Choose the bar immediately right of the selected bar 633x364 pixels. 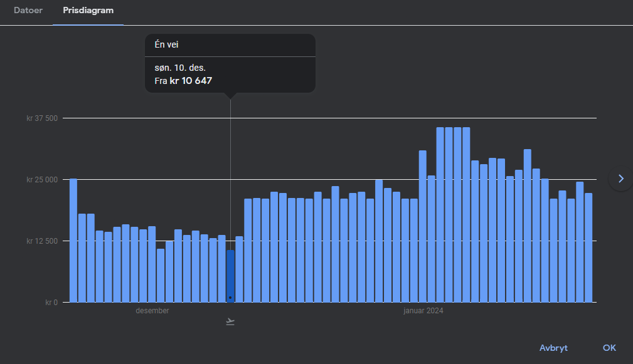point(239,269)
